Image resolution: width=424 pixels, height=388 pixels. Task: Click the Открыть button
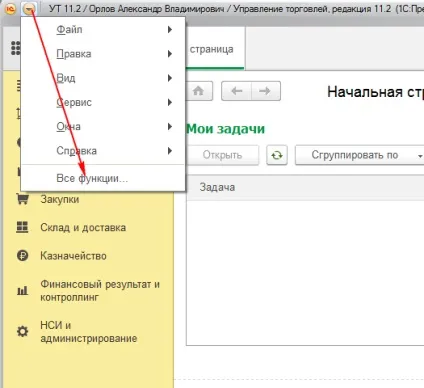(222, 155)
